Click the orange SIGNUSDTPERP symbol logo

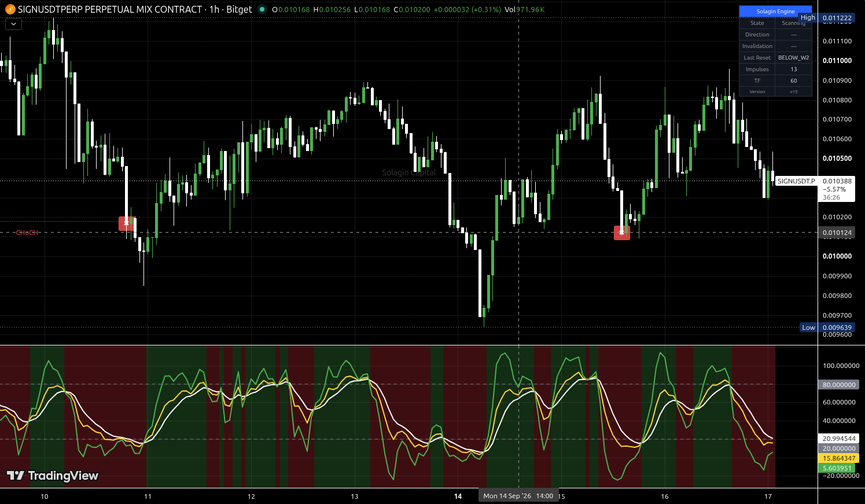click(x=10, y=9)
